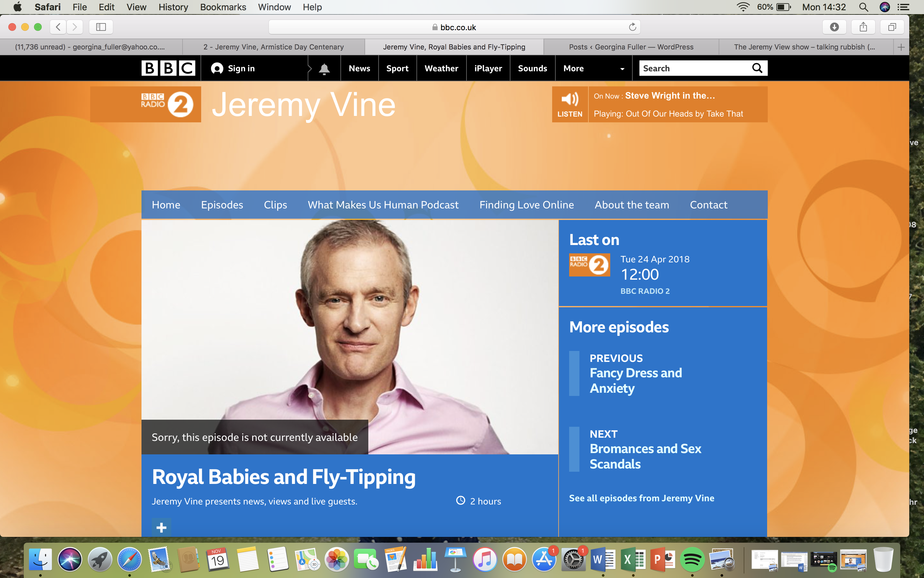Open BBC Sport link
Screen dimensions: 924x578
397,68
